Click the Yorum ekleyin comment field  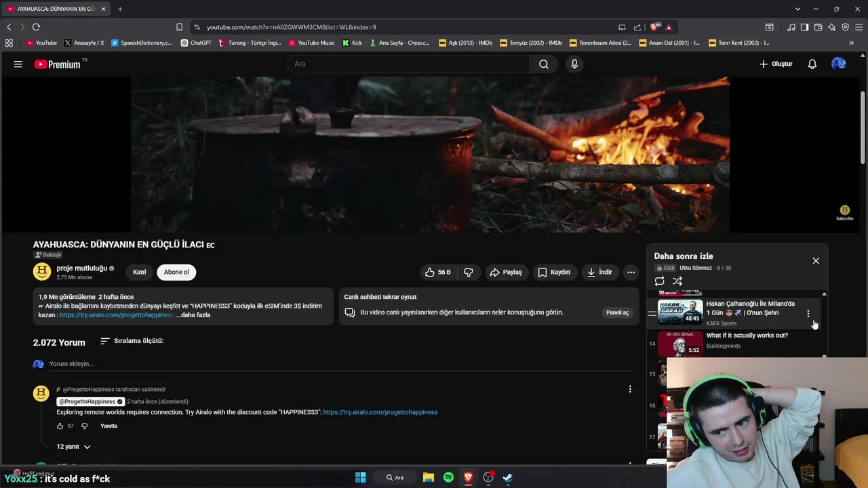click(339, 364)
